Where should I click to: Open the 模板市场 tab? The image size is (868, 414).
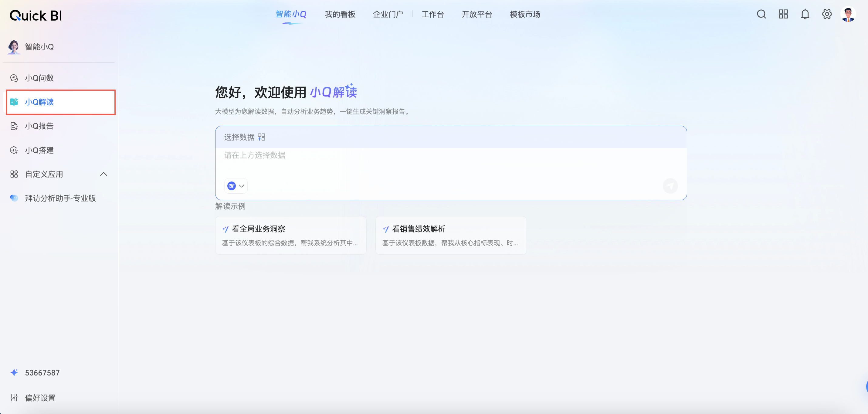[x=525, y=14]
